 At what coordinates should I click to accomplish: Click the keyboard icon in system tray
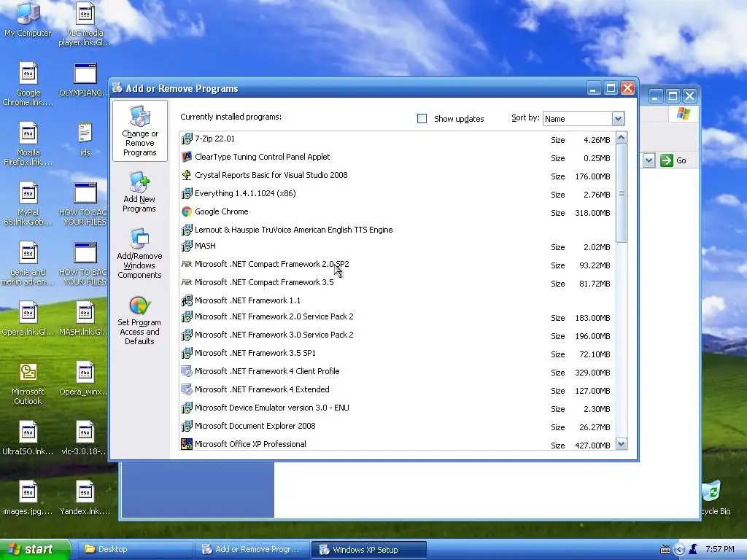(665, 550)
